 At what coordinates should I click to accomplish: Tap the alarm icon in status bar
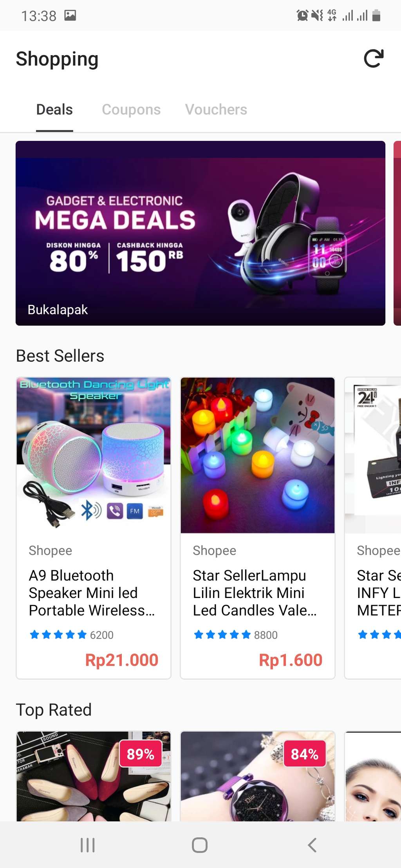pyautogui.click(x=302, y=16)
